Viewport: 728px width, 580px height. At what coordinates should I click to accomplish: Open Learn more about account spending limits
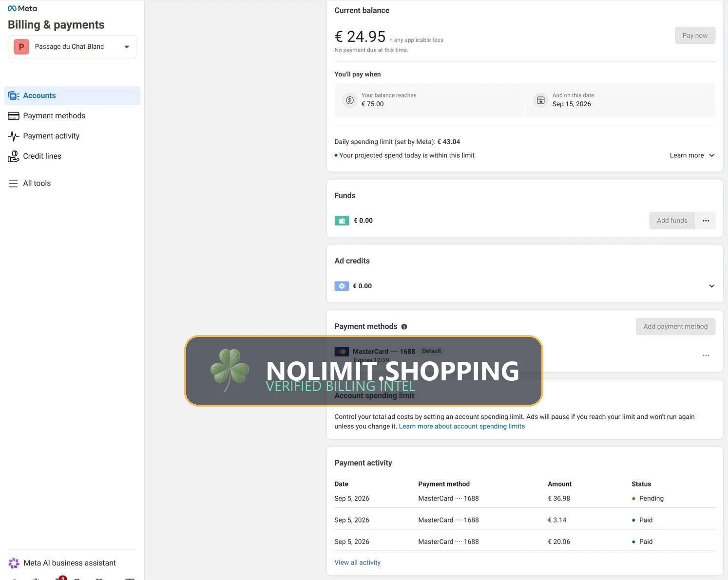point(462,427)
